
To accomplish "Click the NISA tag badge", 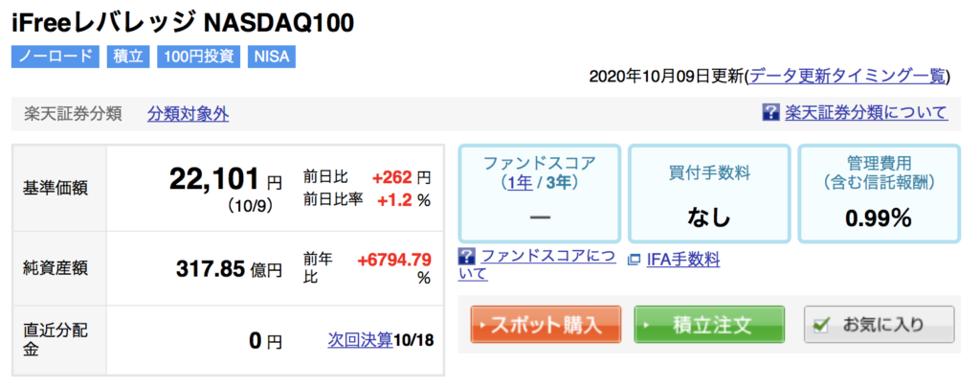I will click(272, 57).
